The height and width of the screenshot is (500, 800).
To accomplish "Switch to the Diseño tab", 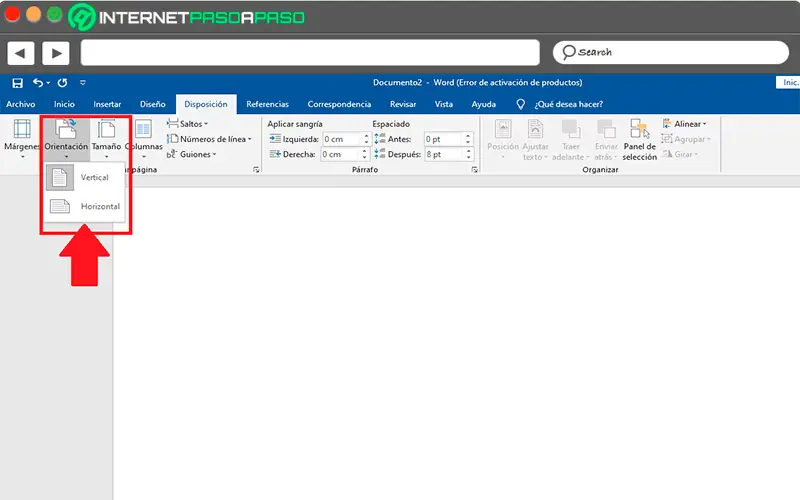I will [x=153, y=104].
